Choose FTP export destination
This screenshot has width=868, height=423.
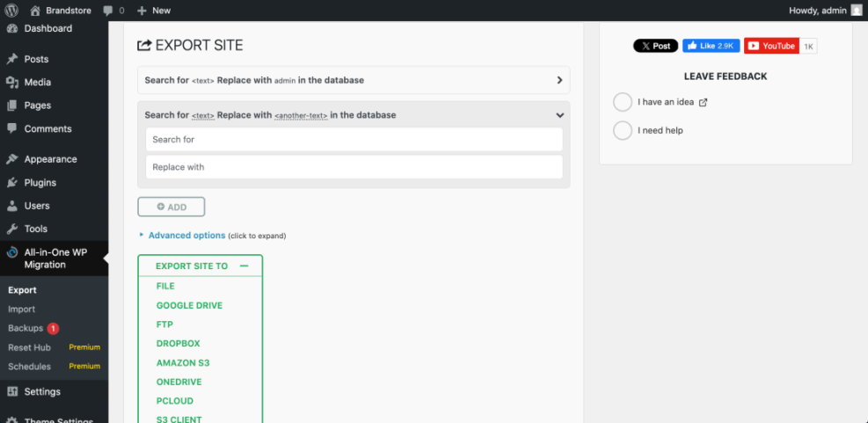pyautogui.click(x=165, y=325)
